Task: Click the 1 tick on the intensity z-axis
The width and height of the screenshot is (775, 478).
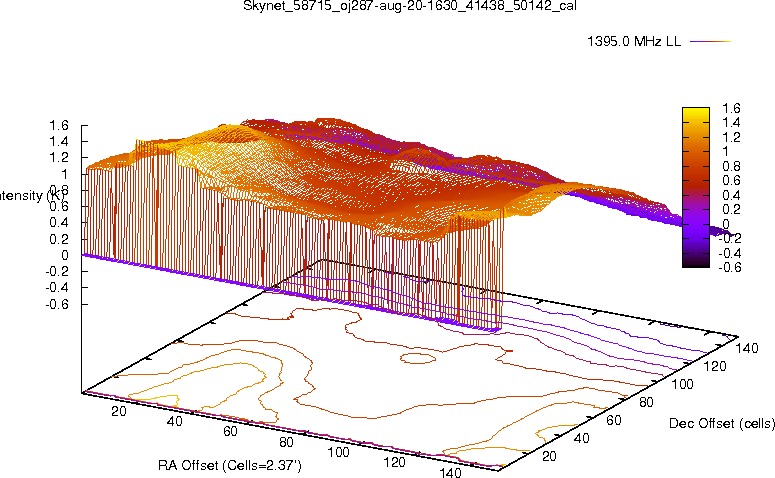Action: [64, 174]
